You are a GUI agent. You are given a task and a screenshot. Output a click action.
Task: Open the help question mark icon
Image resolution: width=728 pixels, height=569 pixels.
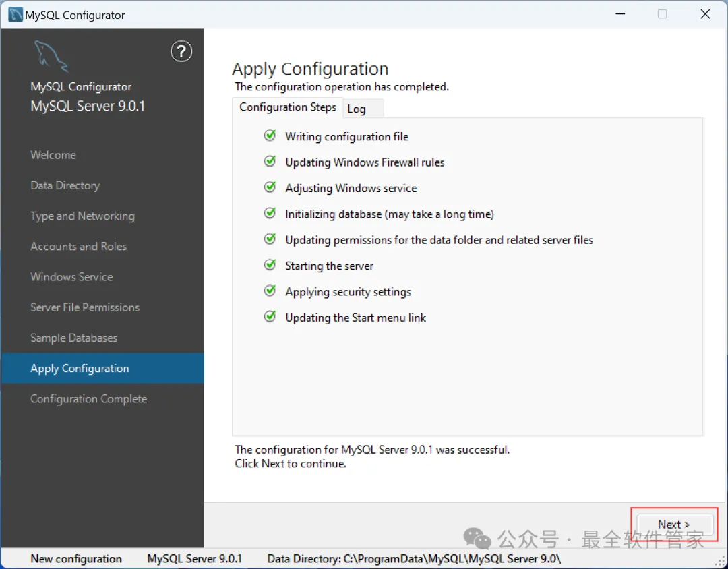[181, 51]
